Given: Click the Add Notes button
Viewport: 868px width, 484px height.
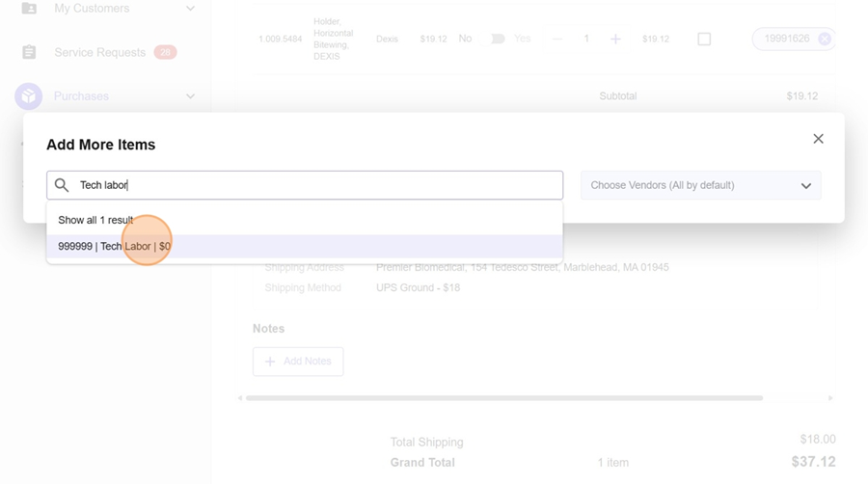Looking at the screenshot, I should tap(298, 362).
